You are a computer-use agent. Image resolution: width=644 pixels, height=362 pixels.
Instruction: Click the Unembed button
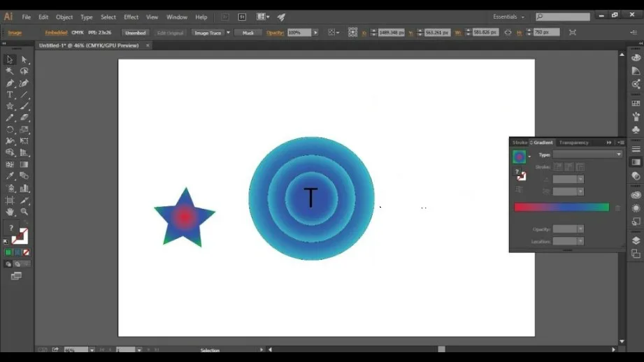pyautogui.click(x=135, y=33)
